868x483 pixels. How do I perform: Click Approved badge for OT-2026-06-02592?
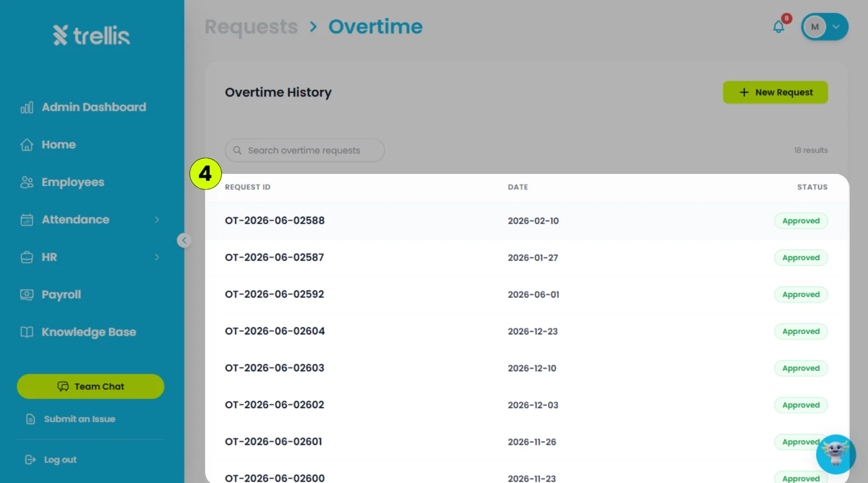[x=801, y=294]
